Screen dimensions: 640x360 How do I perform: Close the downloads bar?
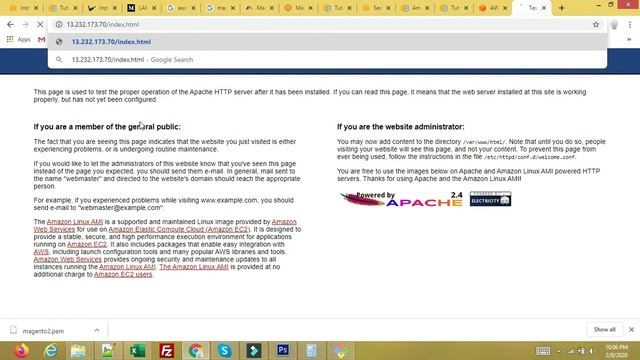tap(631, 329)
